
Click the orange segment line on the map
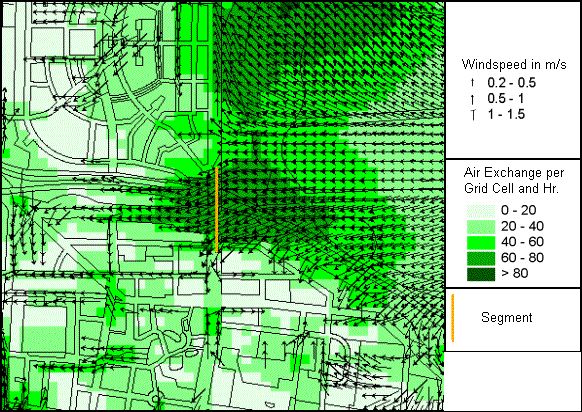(x=217, y=210)
